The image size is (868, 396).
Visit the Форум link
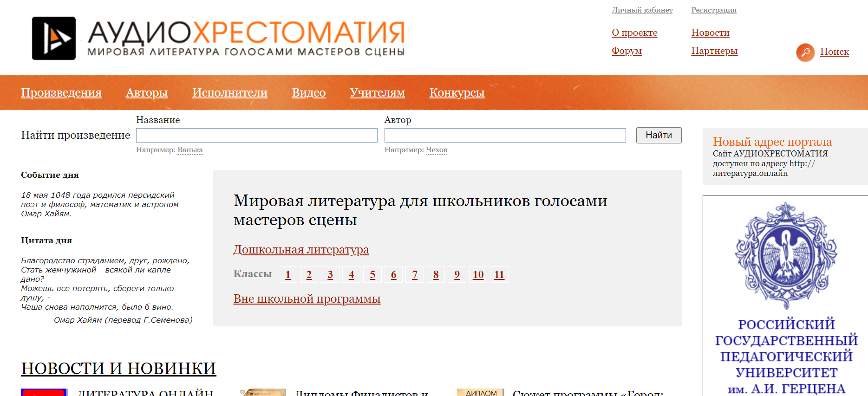pos(627,51)
